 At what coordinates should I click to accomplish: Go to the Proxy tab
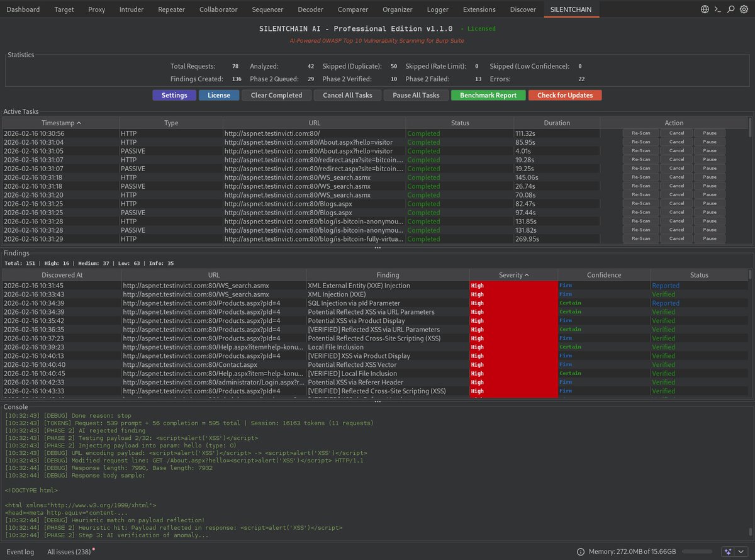96,9
